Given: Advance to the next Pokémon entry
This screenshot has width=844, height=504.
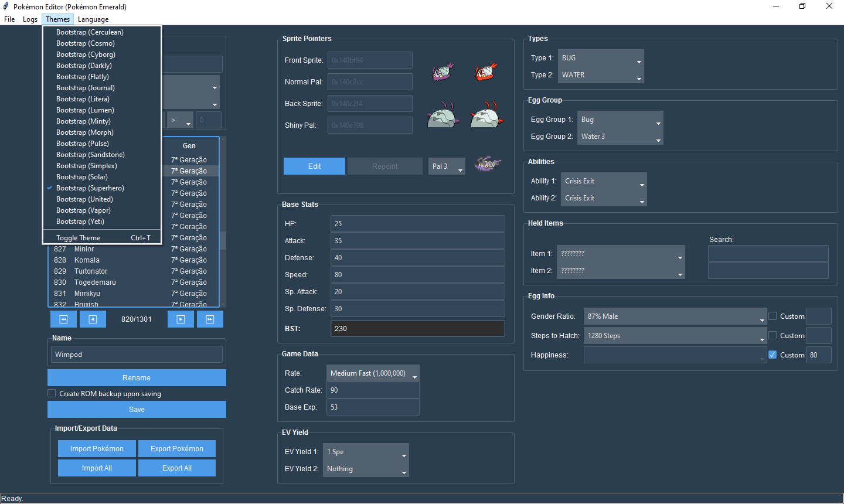Looking at the screenshot, I should tap(181, 319).
